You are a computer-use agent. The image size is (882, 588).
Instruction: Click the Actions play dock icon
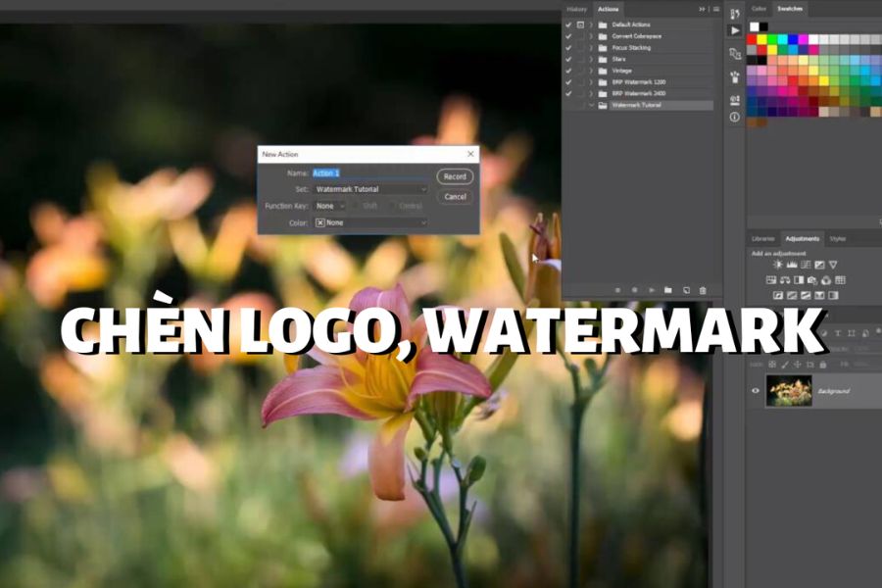click(x=735, y=30)
